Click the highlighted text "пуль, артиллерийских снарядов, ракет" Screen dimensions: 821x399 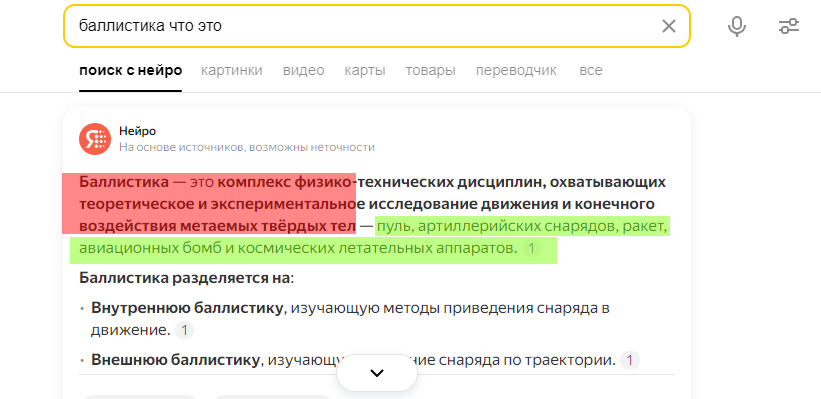[521, 227]
